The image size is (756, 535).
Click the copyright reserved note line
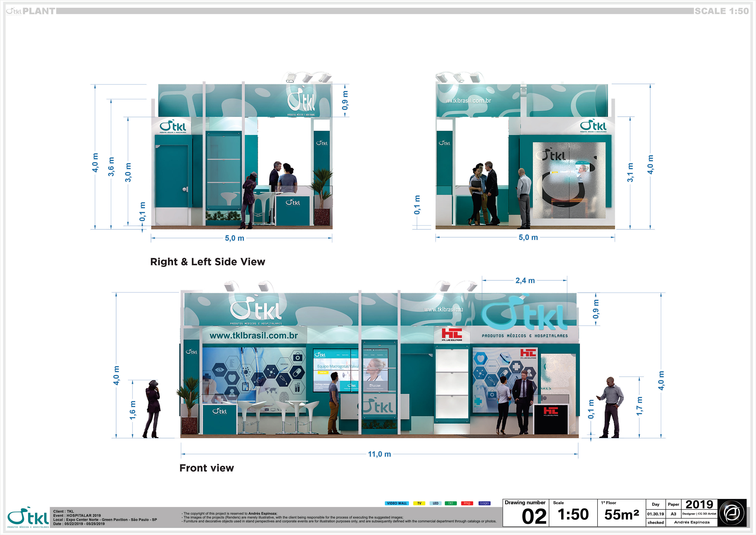click(230, 513)
